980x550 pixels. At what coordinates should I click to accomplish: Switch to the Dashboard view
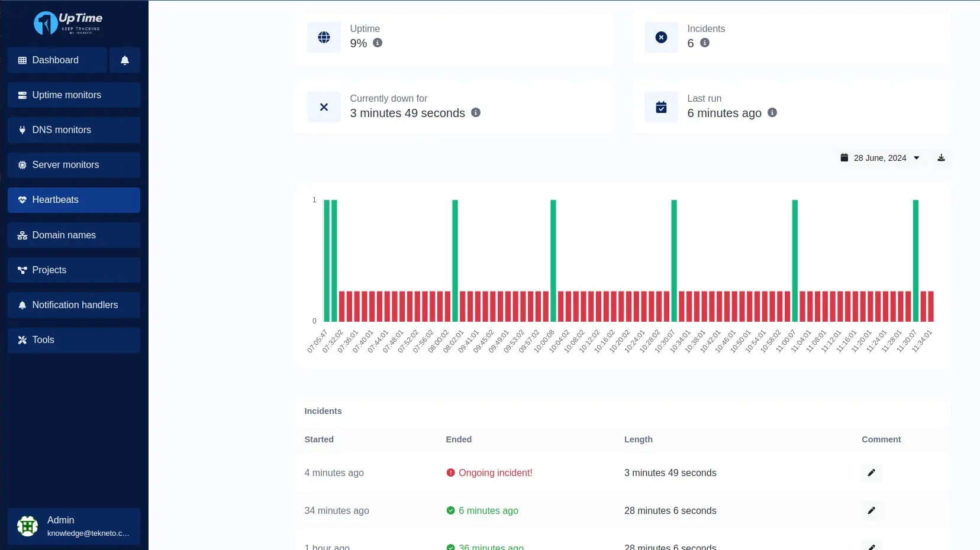tap(57, 60)
